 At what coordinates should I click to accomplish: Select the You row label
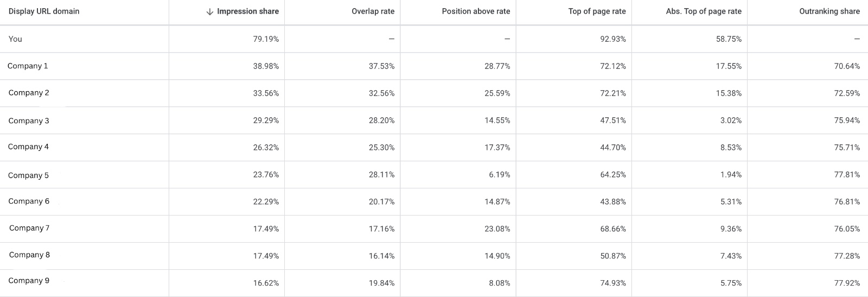pos(15,39)
